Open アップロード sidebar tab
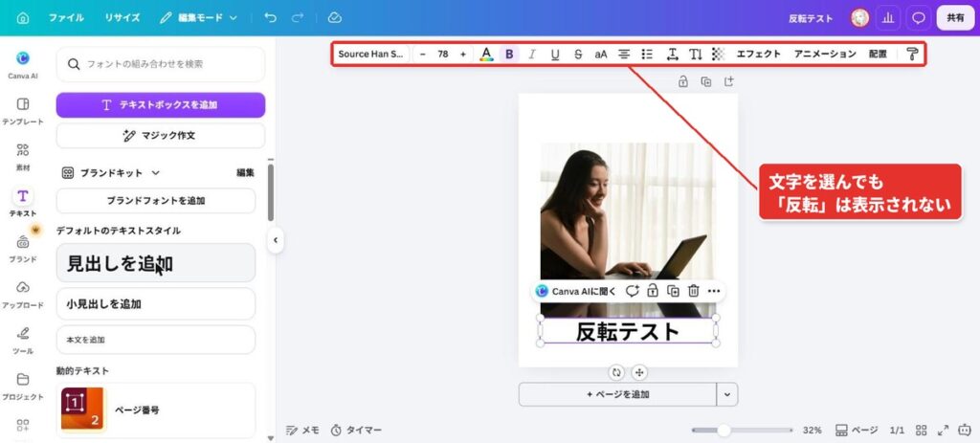Screen dimensions: 980x443 (x=23, y=295)
